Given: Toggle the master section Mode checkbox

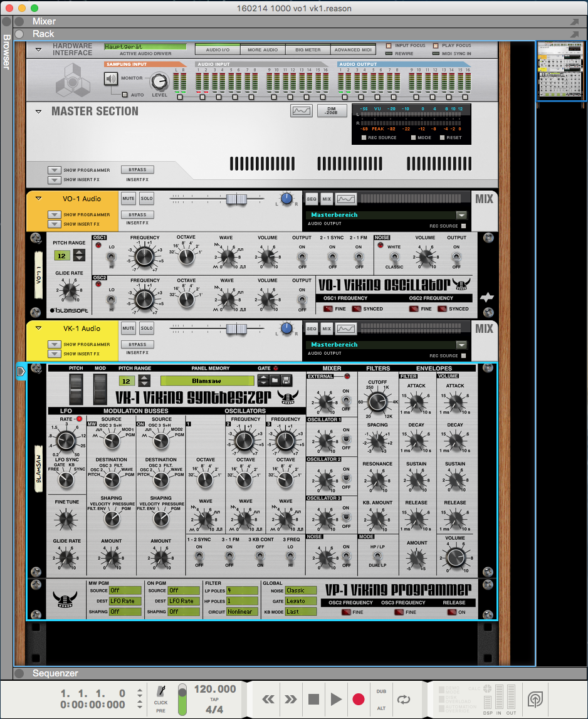Looking at the screenshot, I should tap(413, 137).
